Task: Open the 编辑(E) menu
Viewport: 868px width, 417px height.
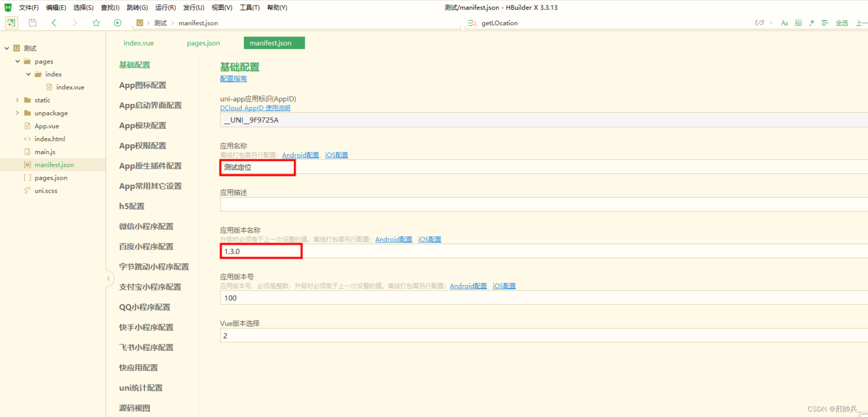Action: (x=56, y=7)
